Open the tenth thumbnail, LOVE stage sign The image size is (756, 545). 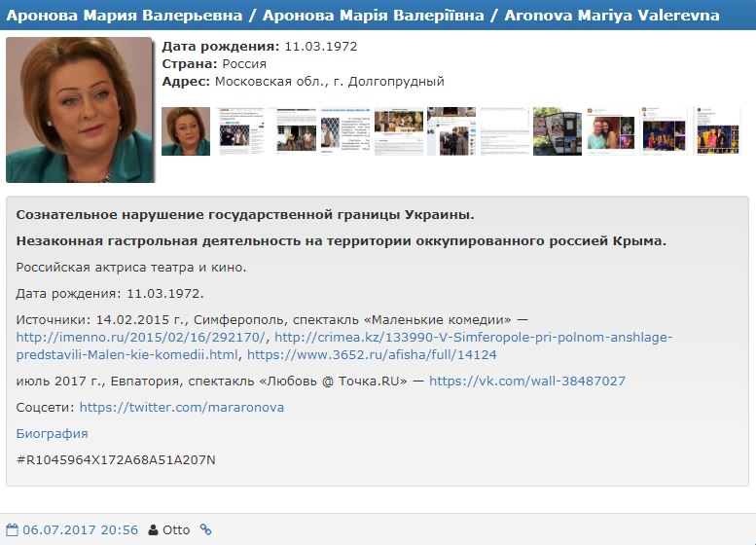664,131
